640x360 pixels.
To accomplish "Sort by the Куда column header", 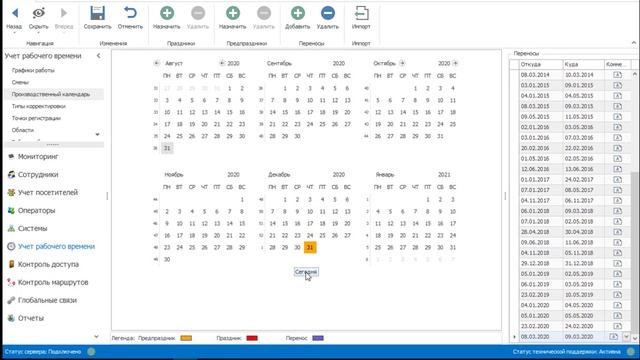I will click(584, 64).
